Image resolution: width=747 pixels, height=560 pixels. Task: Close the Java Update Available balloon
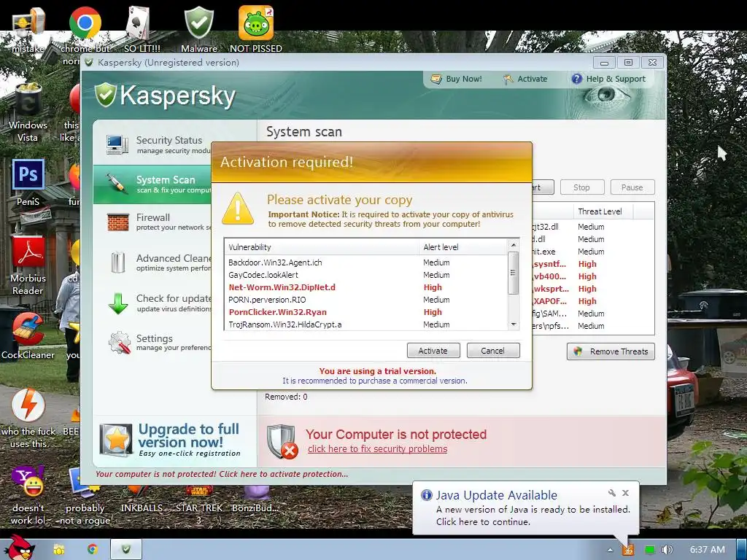pos(625,493)
